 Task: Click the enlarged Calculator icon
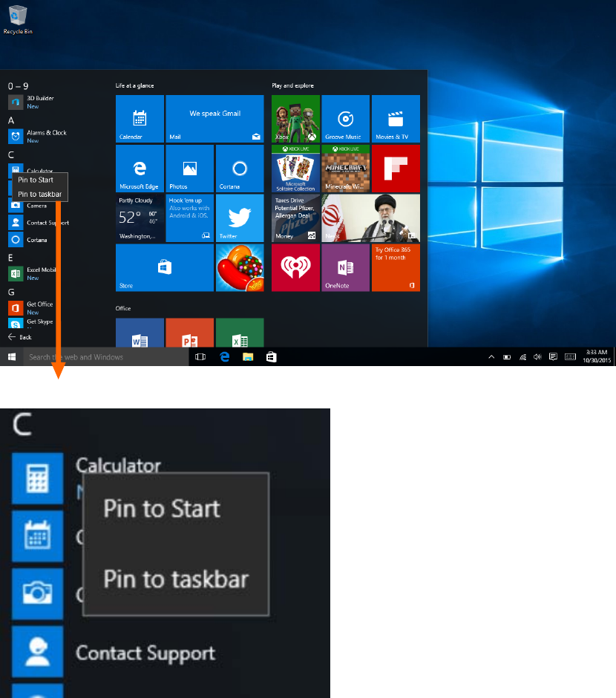pos(37,478)
